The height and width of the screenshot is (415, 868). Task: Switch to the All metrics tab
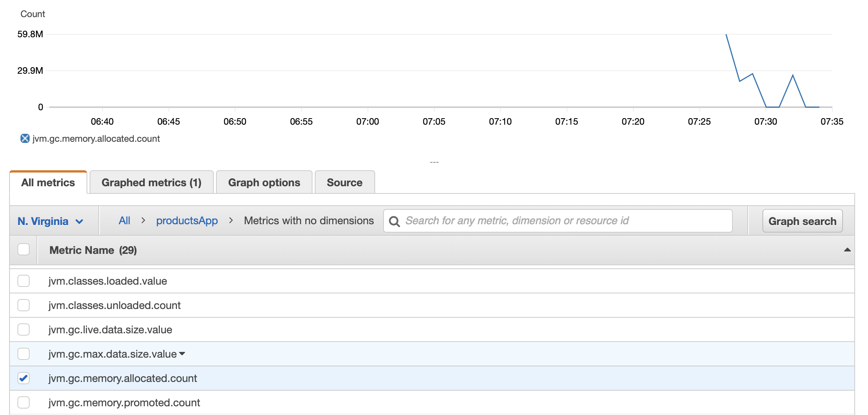(48, 182)
